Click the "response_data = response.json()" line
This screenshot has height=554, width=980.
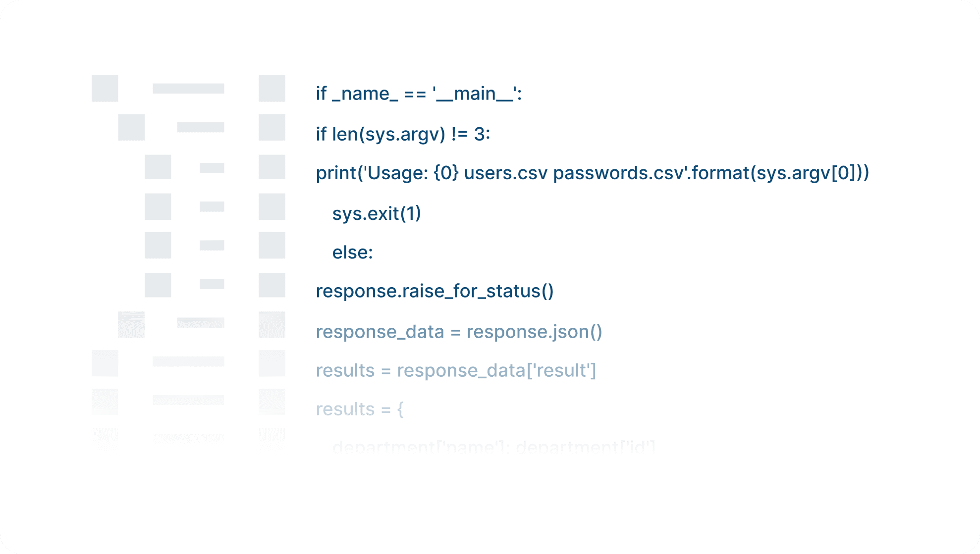tap(459, 332)
